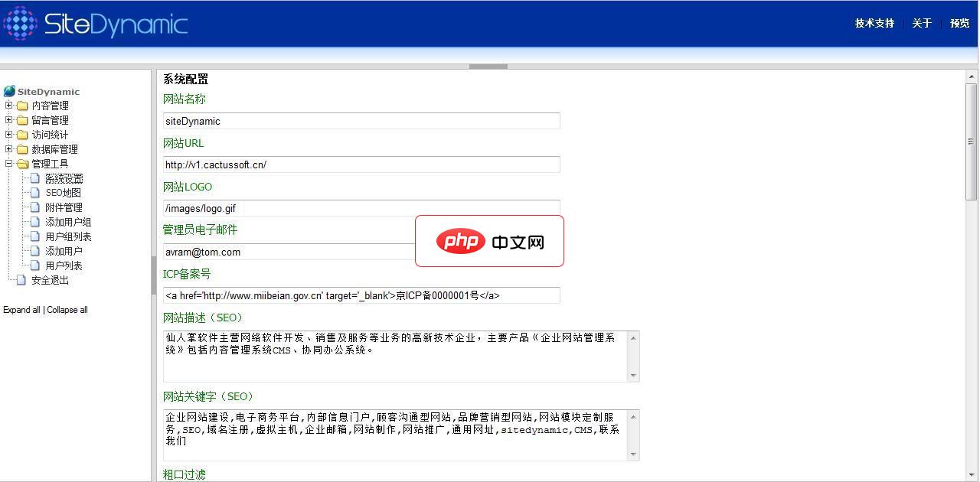Click 预览 in the top navigation
Screen dimensions: 980x482
pos(959,23)
